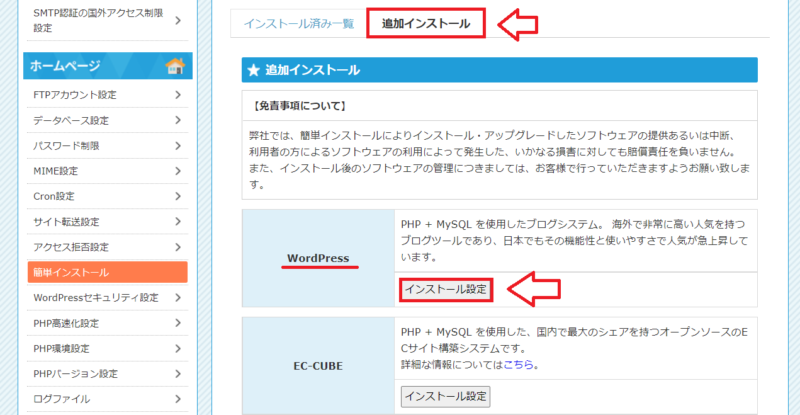800x415 pixels.
Task: Open FTPアカウント設定 in sidebar
Action: coord(107,95)
